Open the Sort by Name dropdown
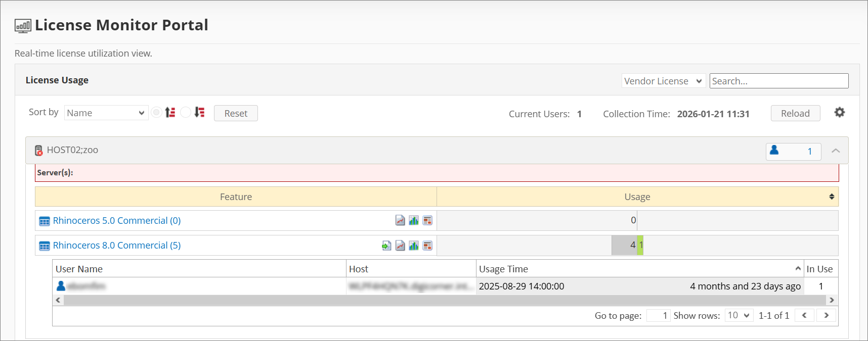 [106, 113]
